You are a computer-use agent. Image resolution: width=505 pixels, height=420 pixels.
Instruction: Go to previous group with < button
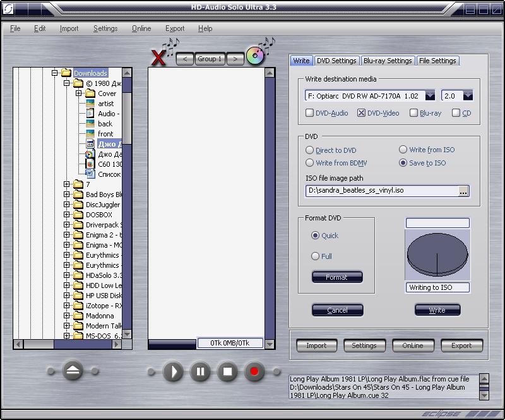pyautogui.click(x=185, y=59)
